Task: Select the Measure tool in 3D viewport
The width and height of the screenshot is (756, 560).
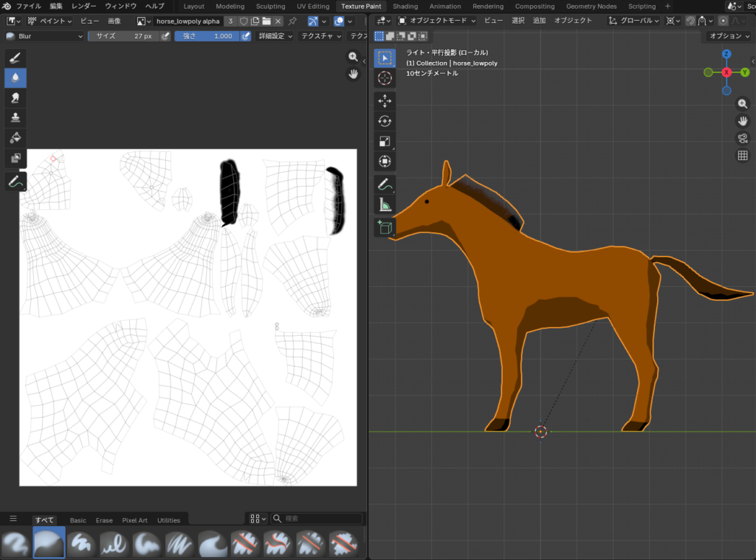Action: click(385, 204)
